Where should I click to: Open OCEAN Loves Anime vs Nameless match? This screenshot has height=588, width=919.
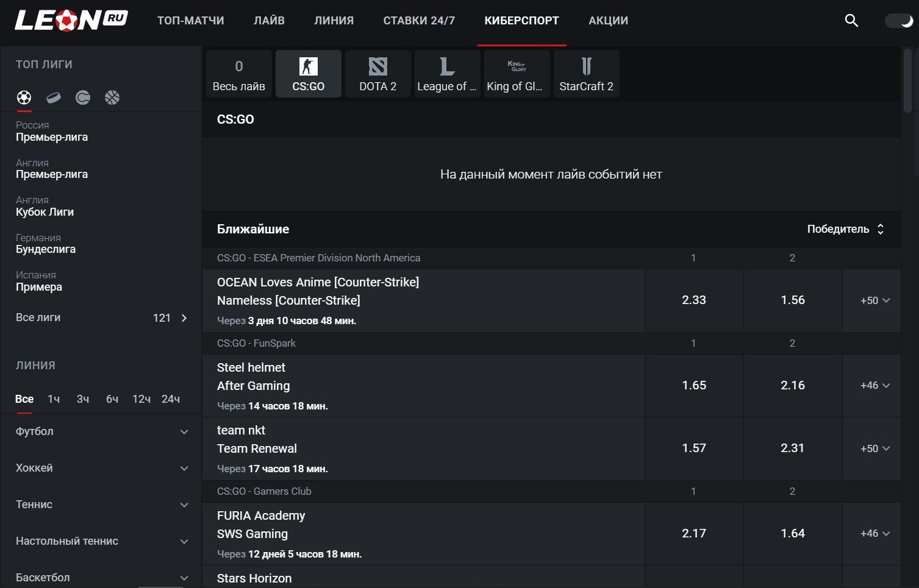coord(423,300)
